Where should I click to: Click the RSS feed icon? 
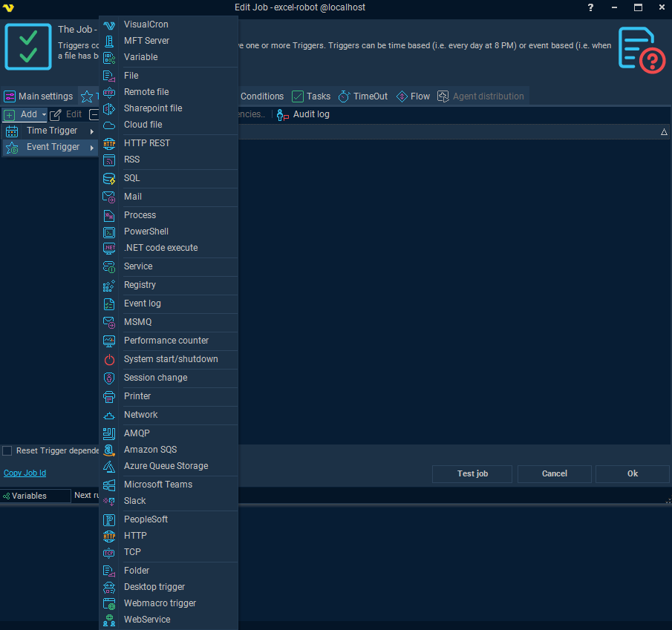tap(109, 160)
